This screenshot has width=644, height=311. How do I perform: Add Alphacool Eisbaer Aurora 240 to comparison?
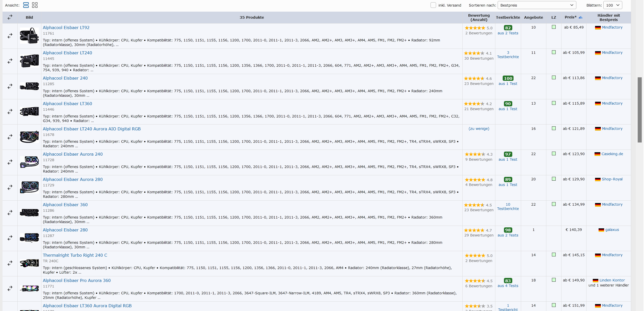pos(10,162)
